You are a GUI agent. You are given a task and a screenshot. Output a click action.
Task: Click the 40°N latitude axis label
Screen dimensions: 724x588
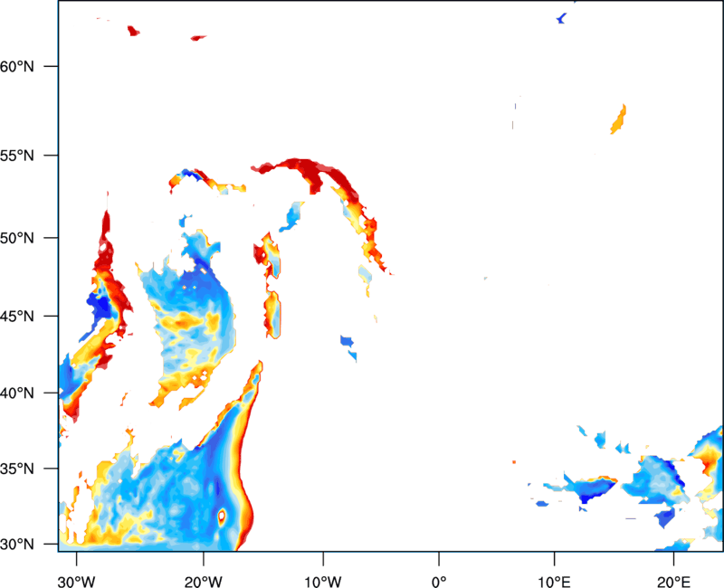17,394
